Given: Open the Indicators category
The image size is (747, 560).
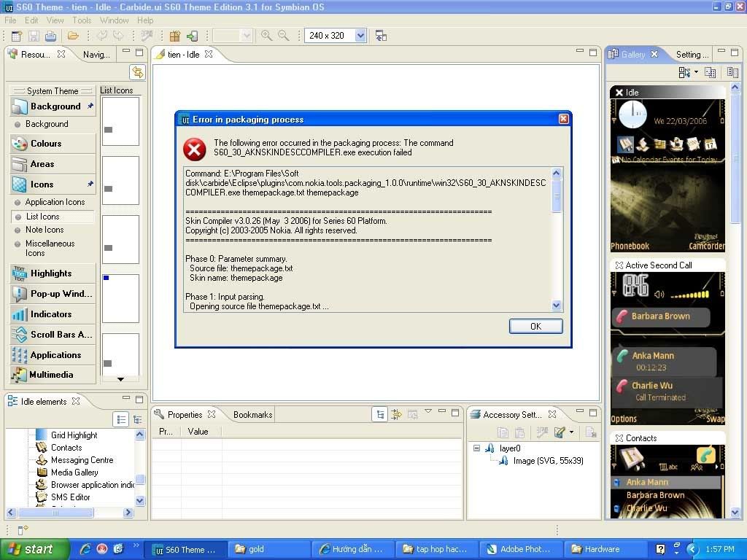Looking at the screenshot, I should (53, 314).
